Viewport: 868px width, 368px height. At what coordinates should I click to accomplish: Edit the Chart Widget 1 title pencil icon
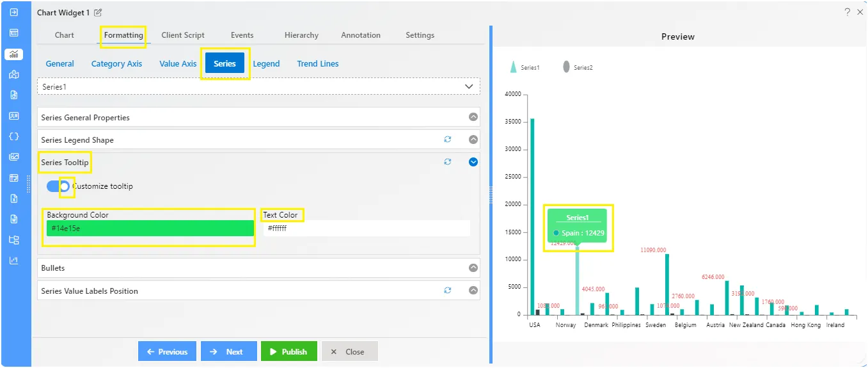point(98,13)
